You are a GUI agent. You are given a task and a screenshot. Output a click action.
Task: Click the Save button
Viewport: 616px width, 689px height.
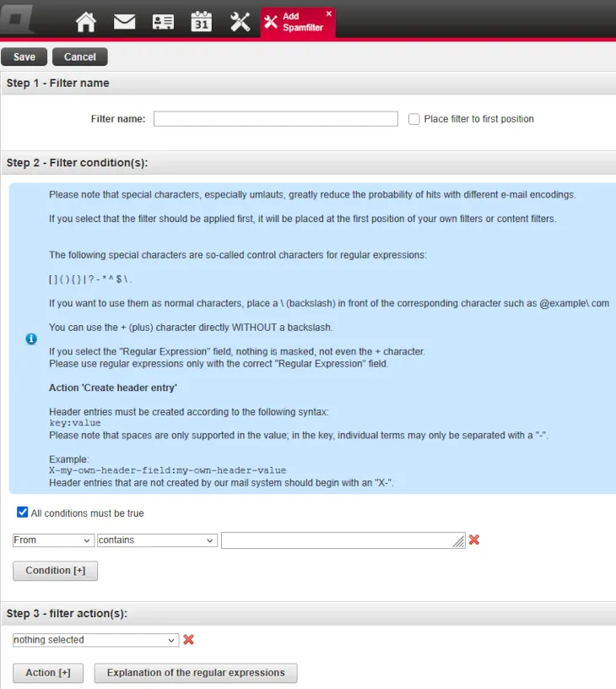coord(24,57)
